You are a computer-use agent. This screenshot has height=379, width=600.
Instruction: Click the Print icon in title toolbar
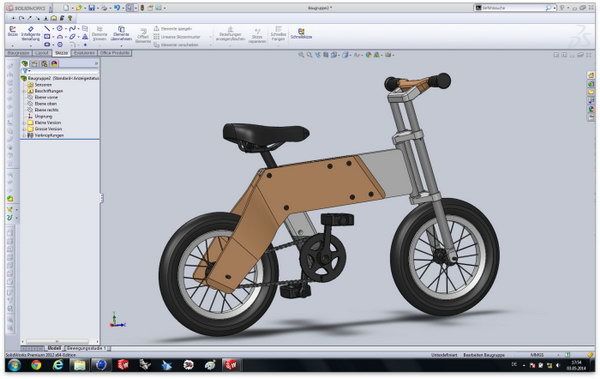click(104, 8)
